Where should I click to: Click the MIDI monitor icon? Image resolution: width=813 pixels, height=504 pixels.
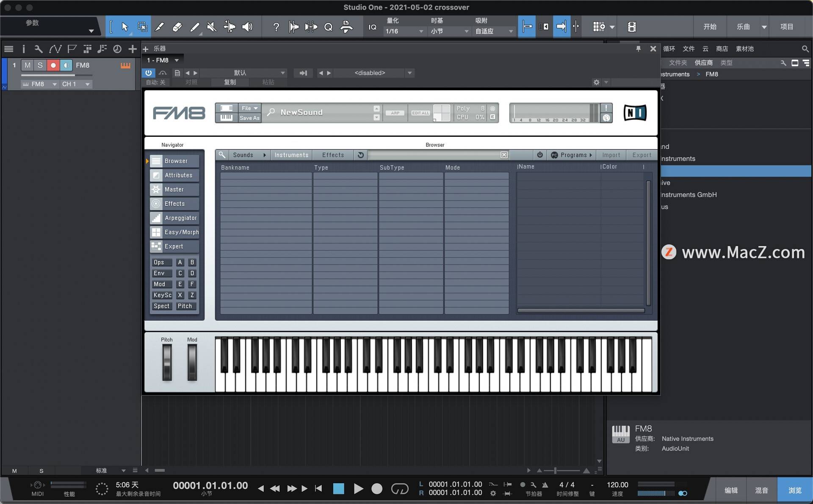pos(37,485)
